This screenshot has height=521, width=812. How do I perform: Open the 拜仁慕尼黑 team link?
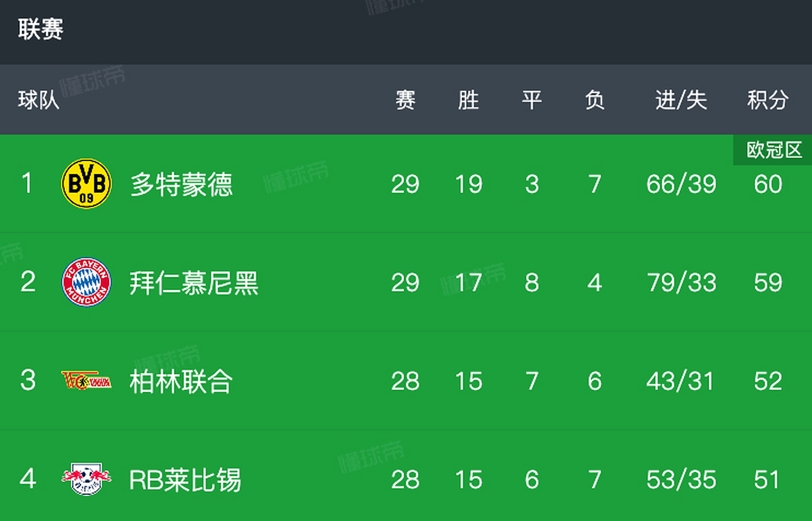pos(194,283)
